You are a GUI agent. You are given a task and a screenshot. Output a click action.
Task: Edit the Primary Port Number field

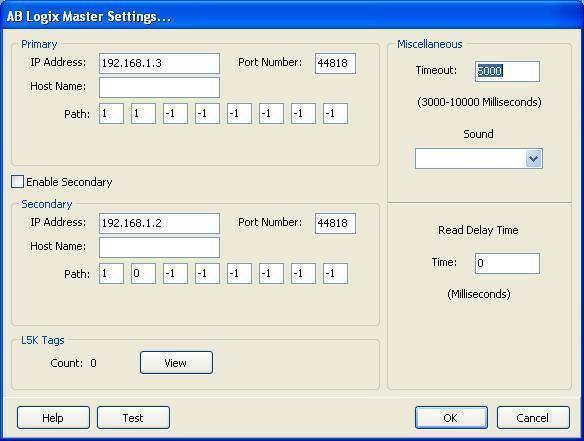pos(335,63)
